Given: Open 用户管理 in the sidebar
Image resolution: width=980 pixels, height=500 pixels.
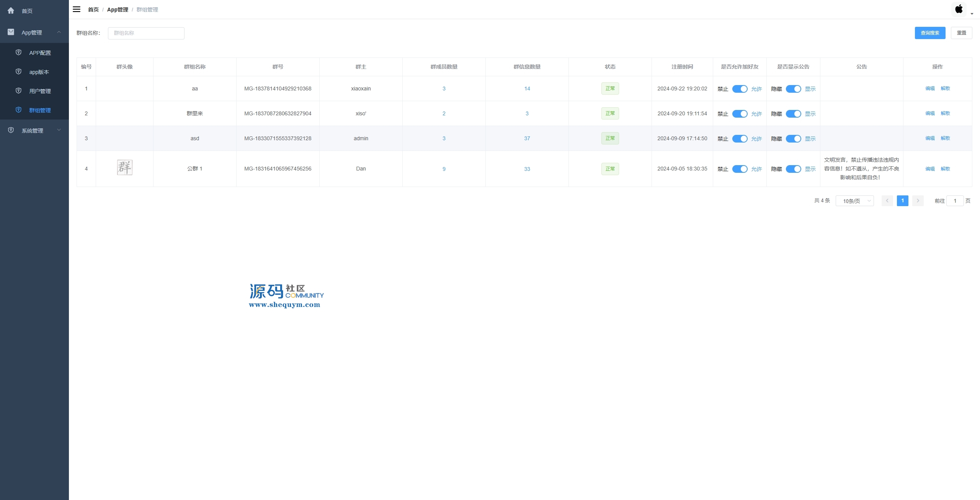Looking at the screenshot, I should 40,91.
